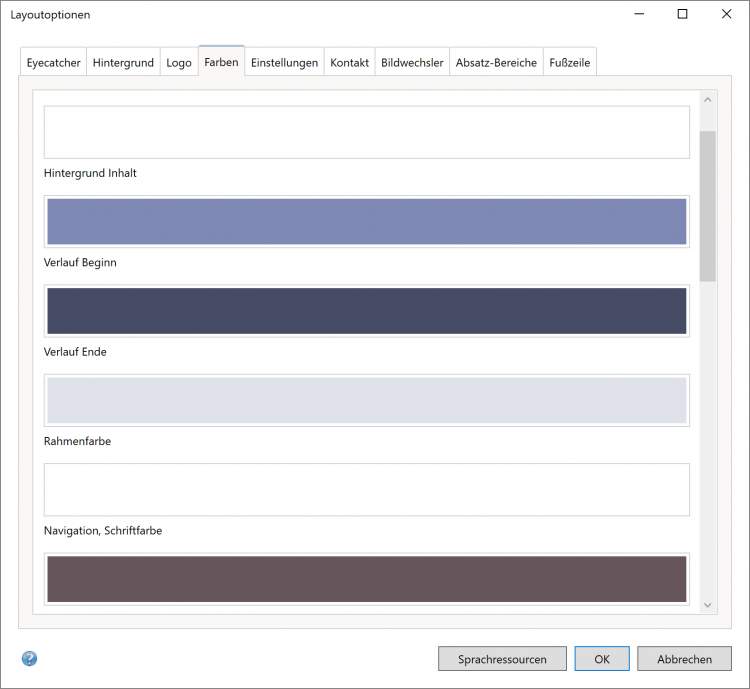Open the light gray Rahmenfarbe swatch
Image resolution: width=750 pixels, height=689 pixels.
tap(366, 400)
